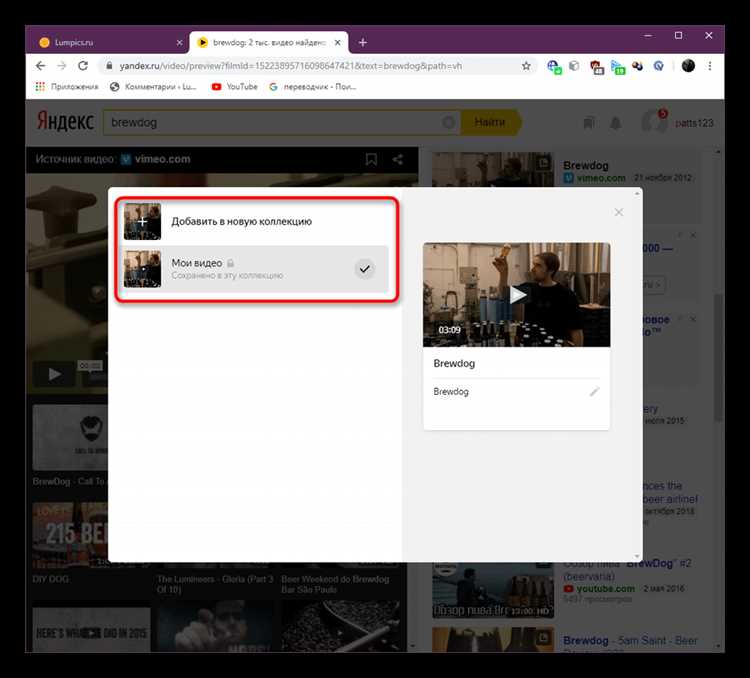Screen dimensions: 750x678
Task: Click the Найти search button
Action: [490, 123]
